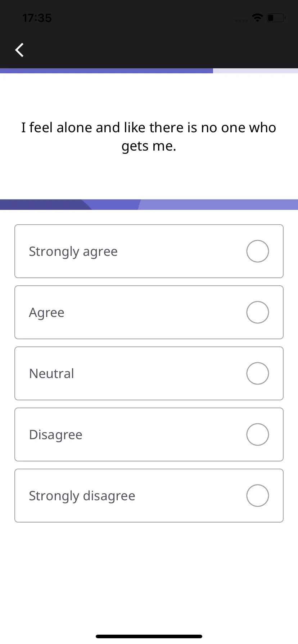
Task: Tap the 'Strongly agree' answer label
Action: tap(73, 252)
